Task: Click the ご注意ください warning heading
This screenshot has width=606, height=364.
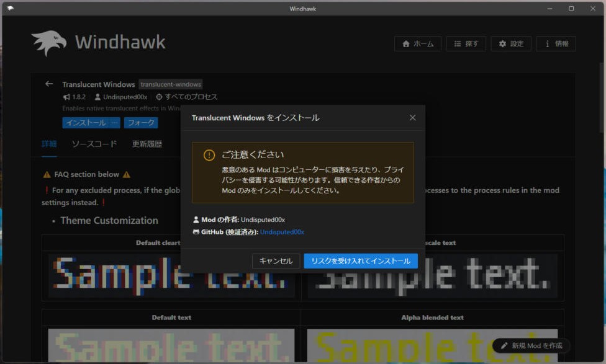Action: [x=253, y=154]
